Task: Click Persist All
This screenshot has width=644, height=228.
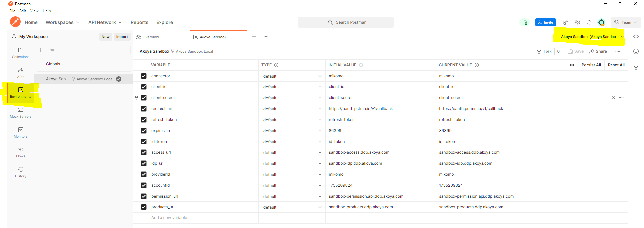Action: click(591, 65)
